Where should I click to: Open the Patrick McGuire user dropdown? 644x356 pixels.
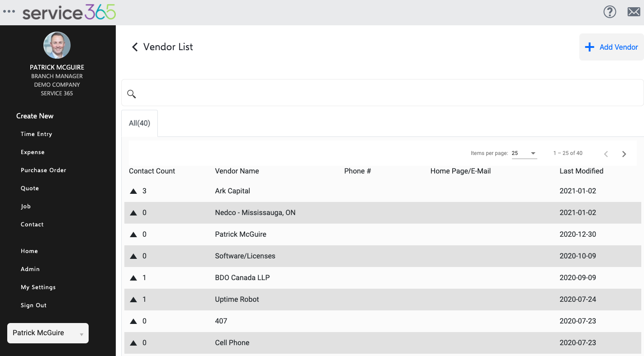48,333
